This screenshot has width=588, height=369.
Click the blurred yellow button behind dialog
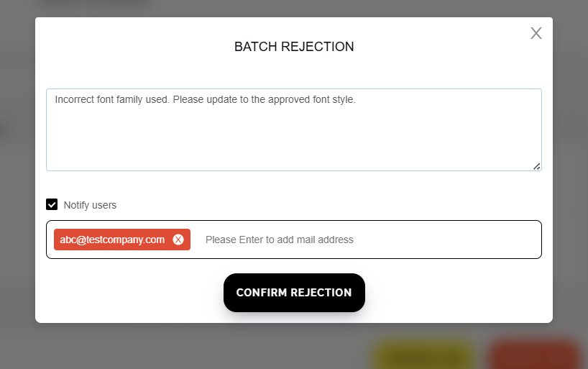(x=424, y=355)
